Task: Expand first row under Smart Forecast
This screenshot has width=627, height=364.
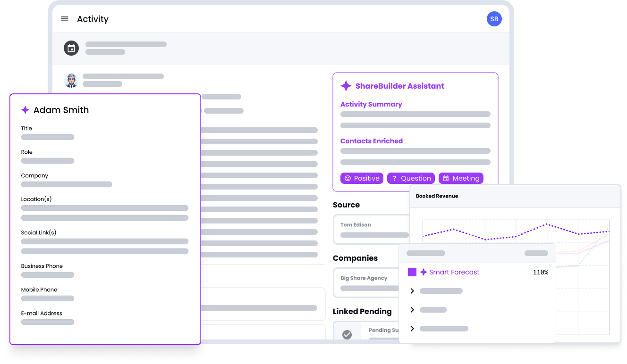Action: pyautogui.click(x=412, y=291)
